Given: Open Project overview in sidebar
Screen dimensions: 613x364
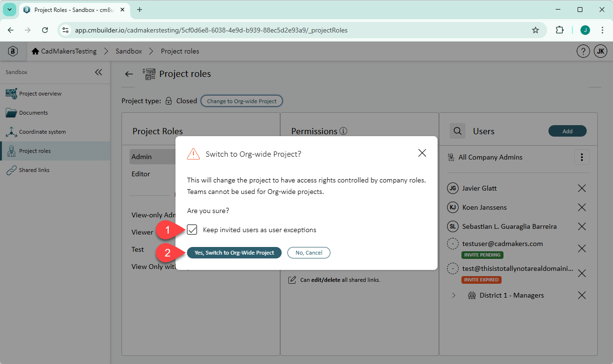Looking at the screenshot, I should pos(55,94).
